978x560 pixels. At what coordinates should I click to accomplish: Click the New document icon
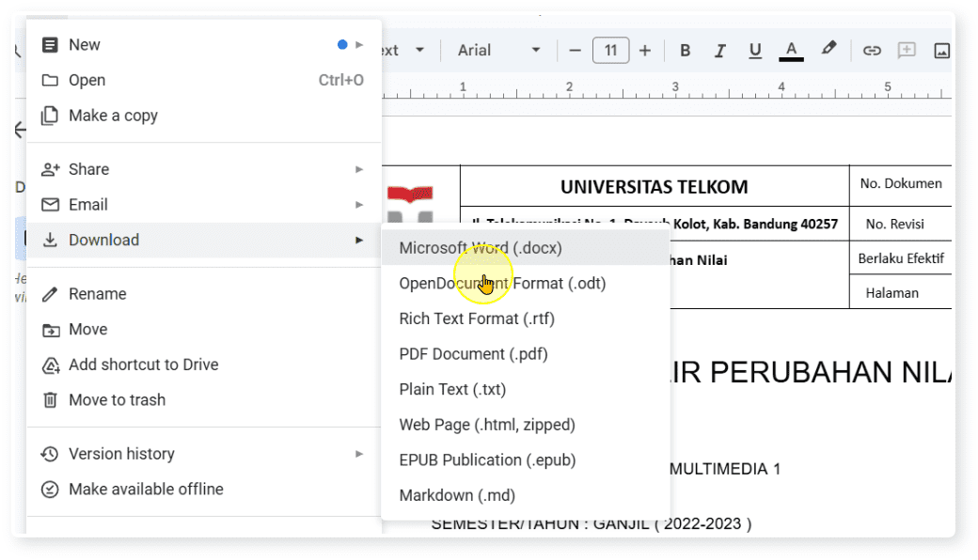pyautogui.click(x=50, y=45)
